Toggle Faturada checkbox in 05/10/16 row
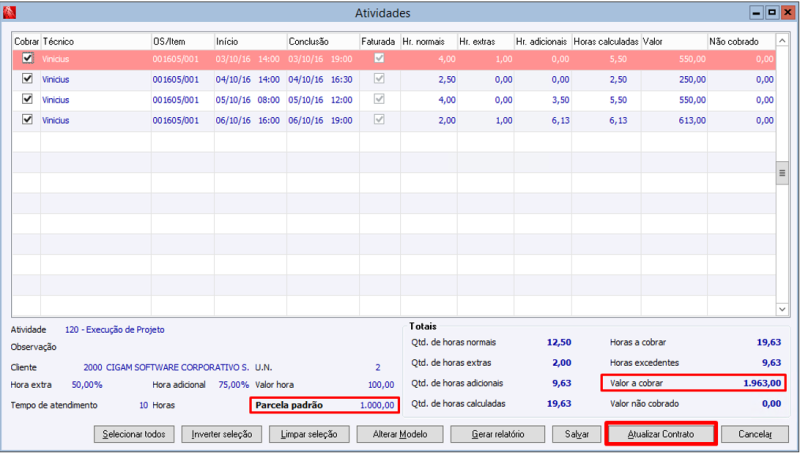Viewport: 800px width, 453px height. coord(379,99)
